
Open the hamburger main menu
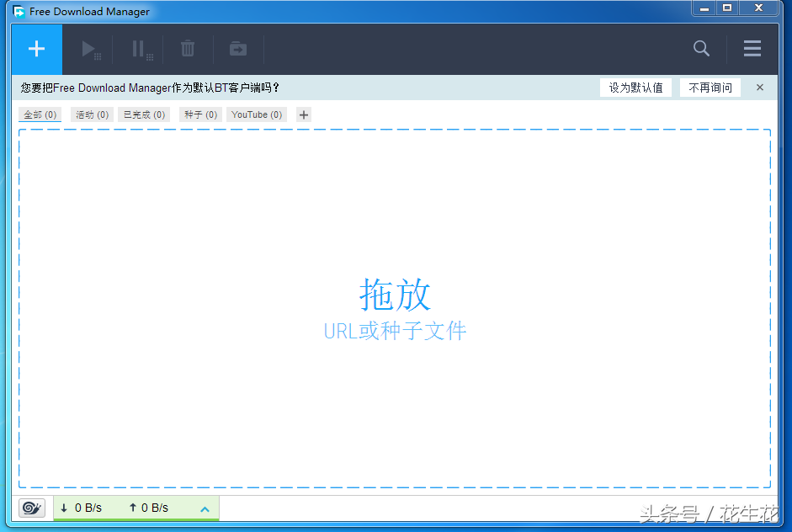click(x=752, y=49)
